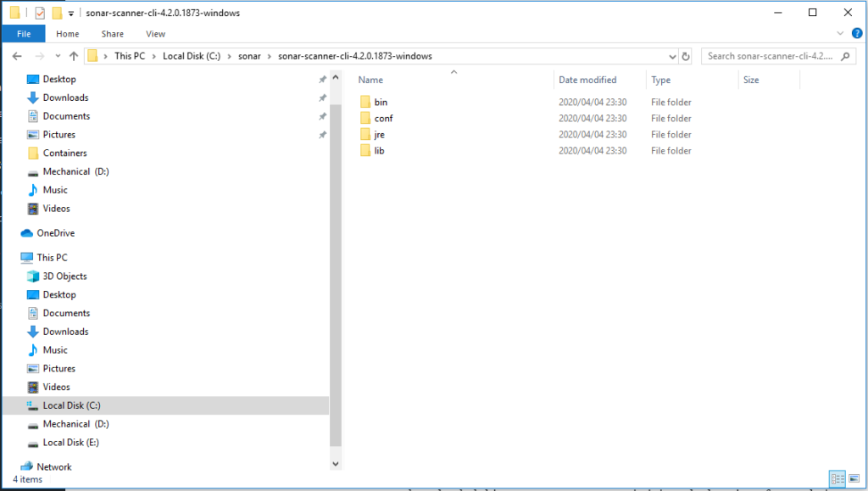The width and height of the screenshot is (868, 491).
Task: Expand the ribbon with the chevron
Action: [840, 33]
